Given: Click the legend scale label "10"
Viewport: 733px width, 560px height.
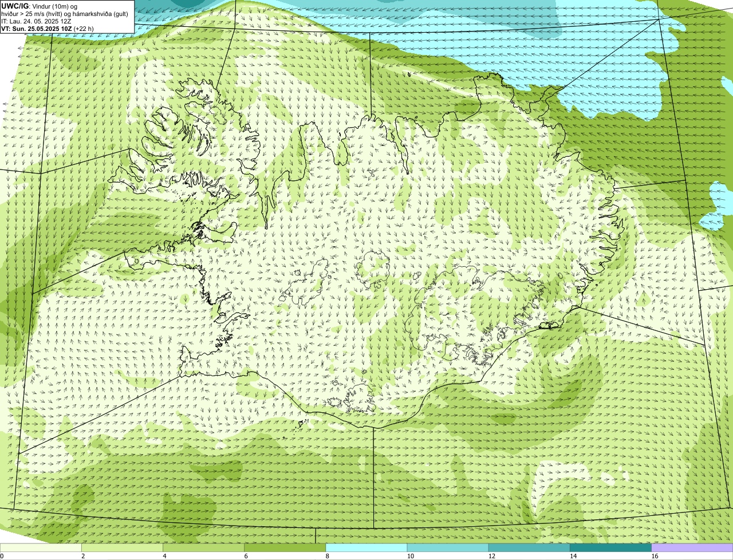Looking at the screenshot, I should click(410, 556).
